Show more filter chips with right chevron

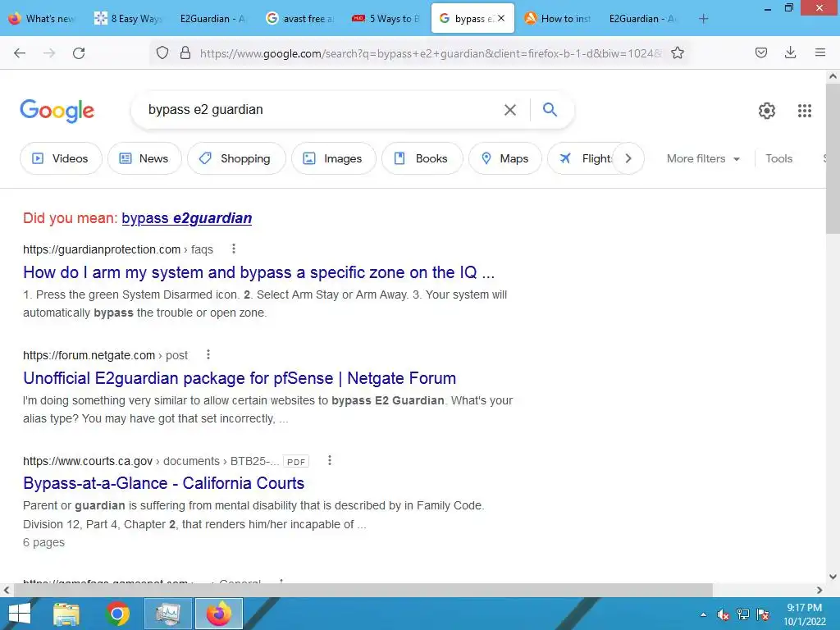coord(628,158)
